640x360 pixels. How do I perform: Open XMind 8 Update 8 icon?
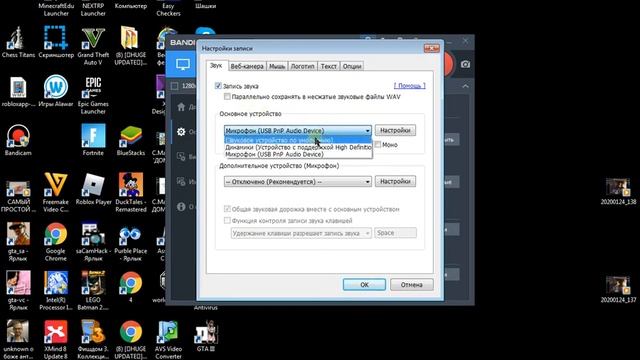56,340
